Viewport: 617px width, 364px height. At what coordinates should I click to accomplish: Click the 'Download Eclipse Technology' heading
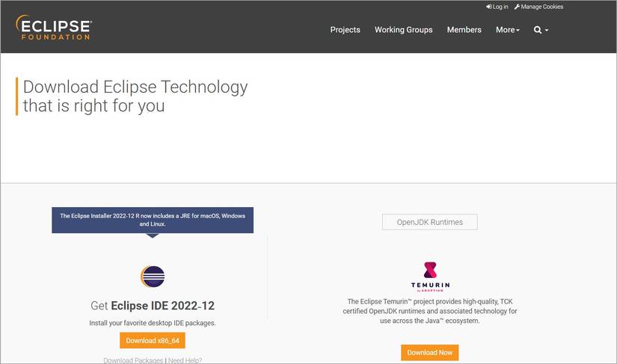coord(135,96)
